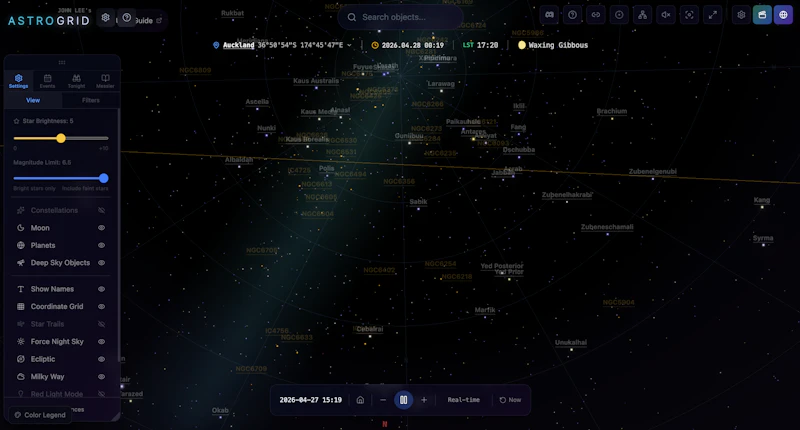Open the hierarchy tree icon
The height and width of the screenshot is (430, 800).
pyautogui.click(x=642, y=15)
